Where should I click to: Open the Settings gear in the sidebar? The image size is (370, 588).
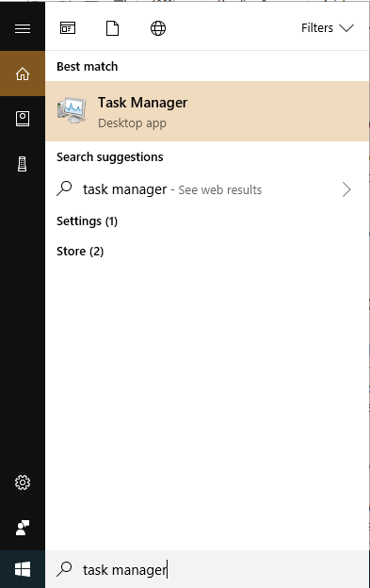[x=23, y=482]
